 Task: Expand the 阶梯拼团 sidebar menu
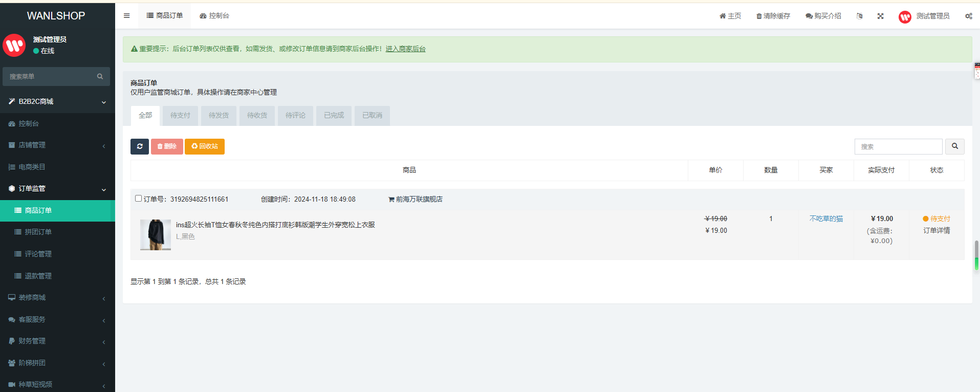pos(57,363)
